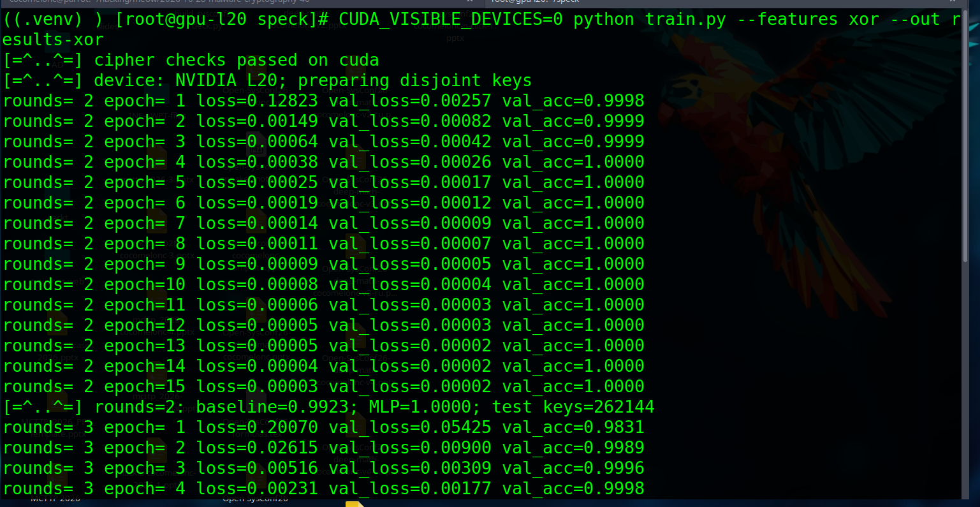Click the 'device: NVIDIA L20; preparing disjoint keys' line
This screenshot has width=980, height=507.
pyautogui.click(x=313, y=81)
